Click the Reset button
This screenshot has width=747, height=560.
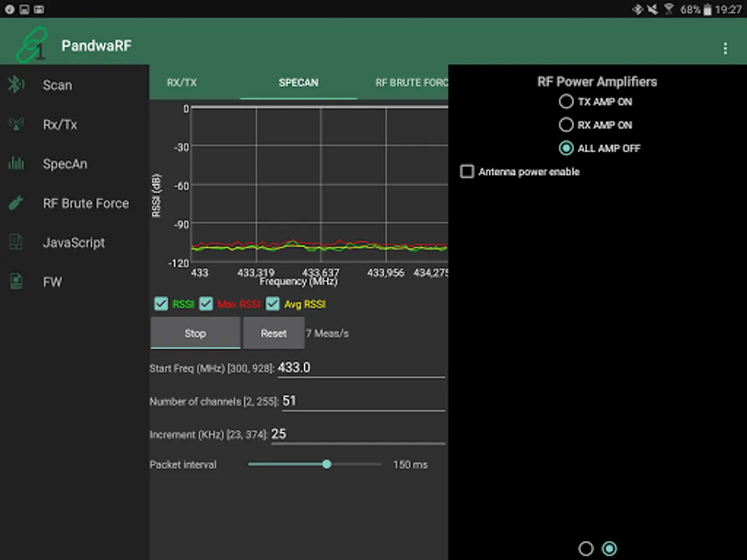(273, 333)
